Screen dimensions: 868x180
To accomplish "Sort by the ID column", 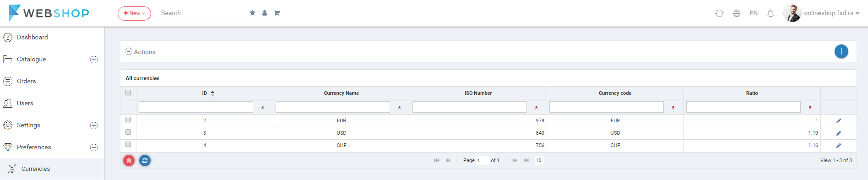I will (205, 93).
